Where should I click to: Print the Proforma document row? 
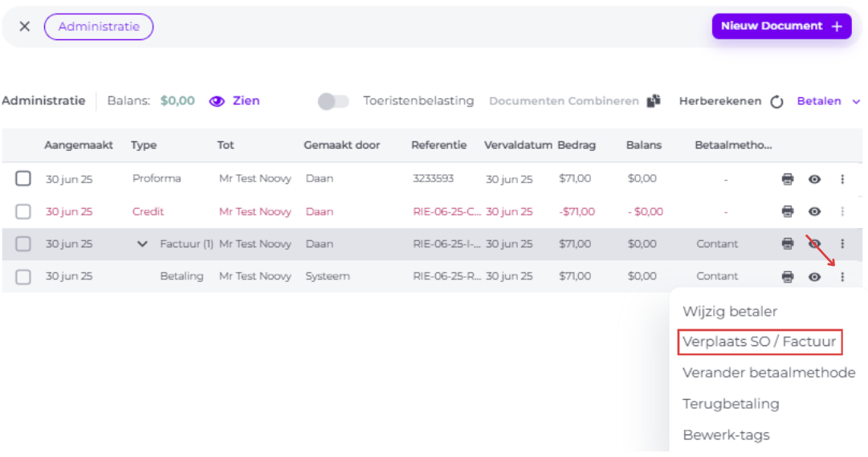[x=787, y=179]
